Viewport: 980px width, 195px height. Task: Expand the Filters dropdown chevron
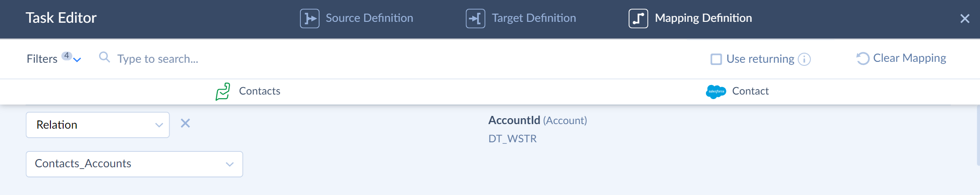point(77,60)
